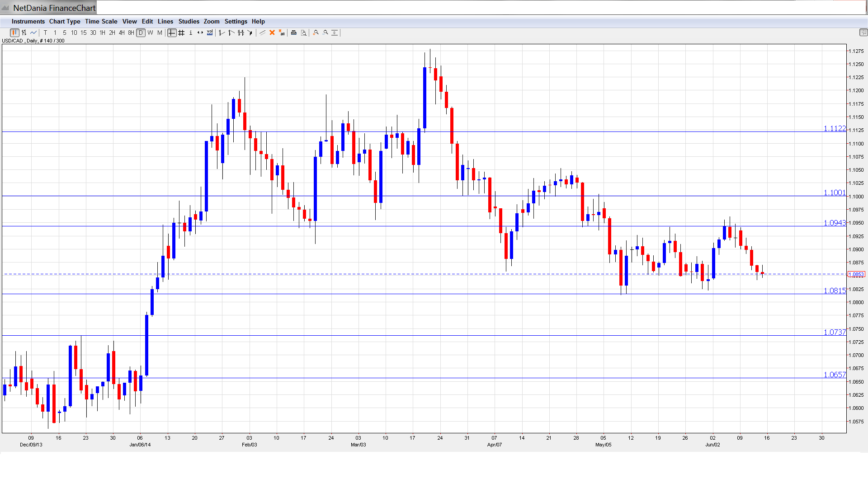Click the red 1.0853 current price marker

(x=856, y=274)
